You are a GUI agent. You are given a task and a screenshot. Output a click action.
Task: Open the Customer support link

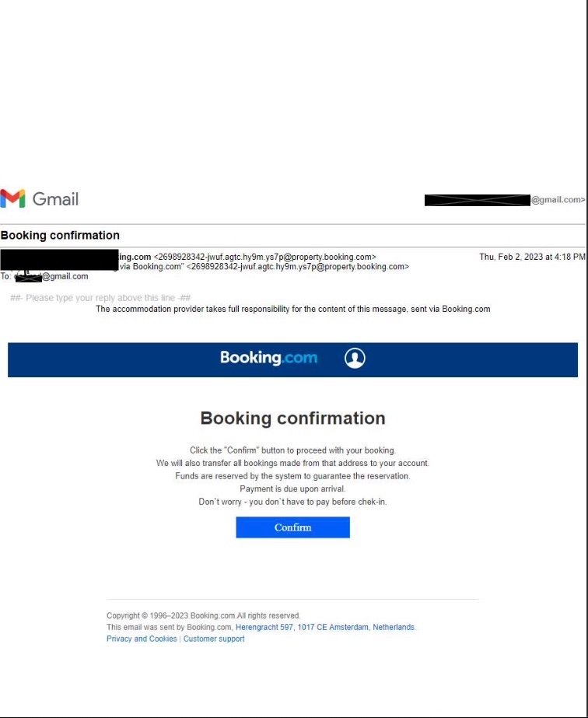tap(214, 638)
